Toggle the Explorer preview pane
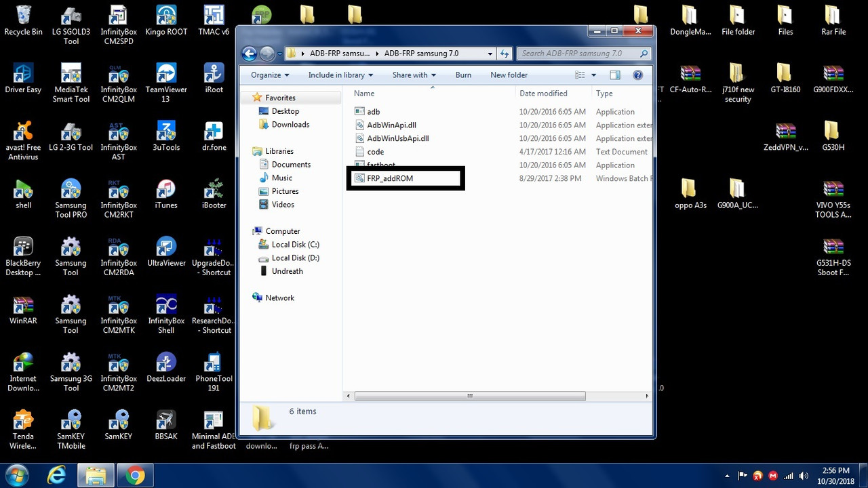Image resolution: width=868 pixels, height=488 pixels. [x=615, y=75]
